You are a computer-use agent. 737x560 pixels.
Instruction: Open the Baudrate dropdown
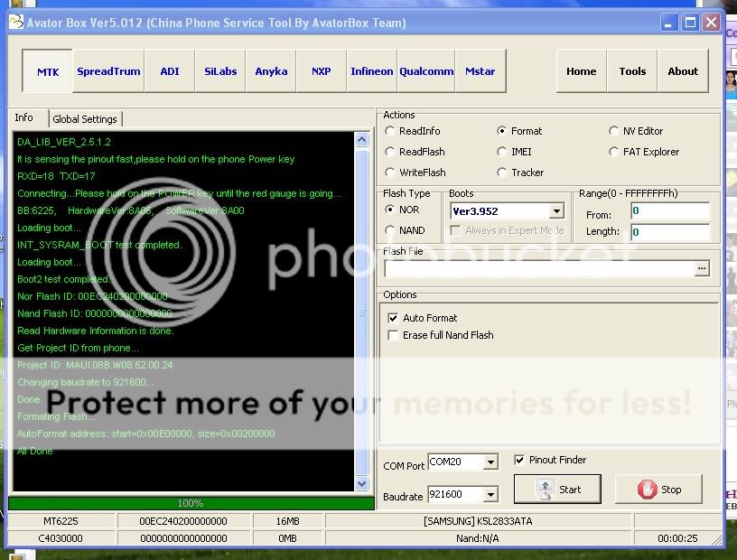point(490,495)
